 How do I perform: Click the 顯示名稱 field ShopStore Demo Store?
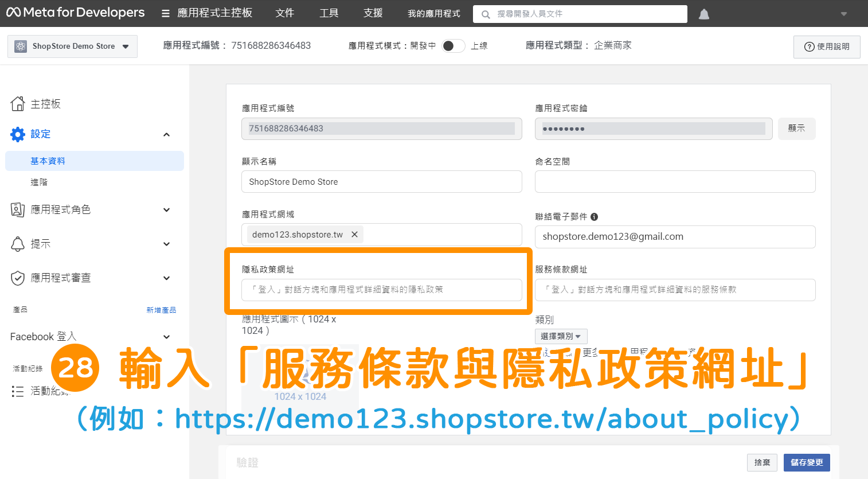click(x=382, y=182)
